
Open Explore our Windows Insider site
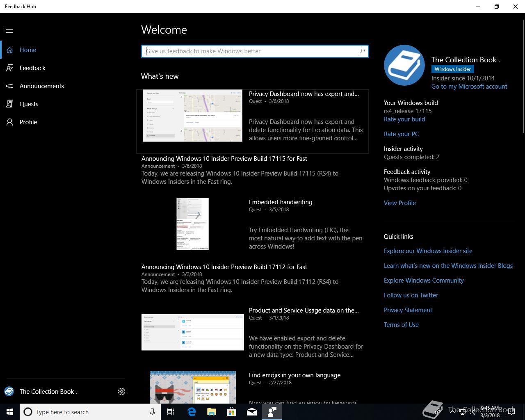pyautogui.click(x=428, y=251)
